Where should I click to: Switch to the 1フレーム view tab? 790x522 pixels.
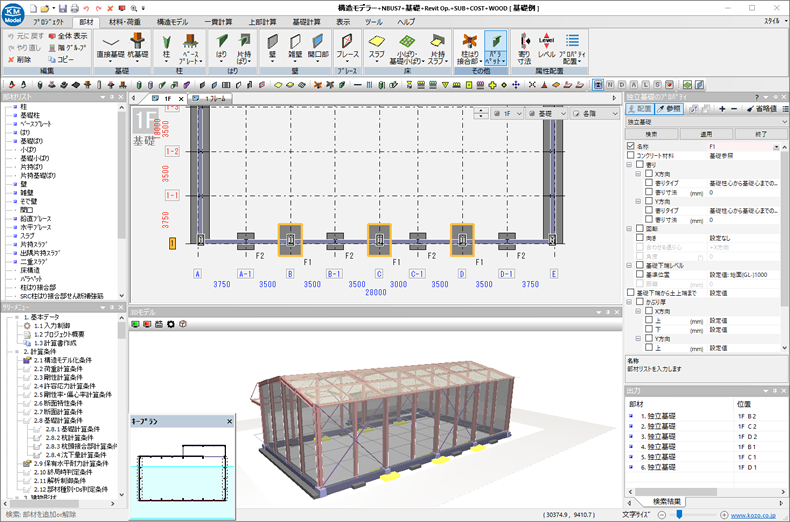pyautogui.click(x=210, y=99)
